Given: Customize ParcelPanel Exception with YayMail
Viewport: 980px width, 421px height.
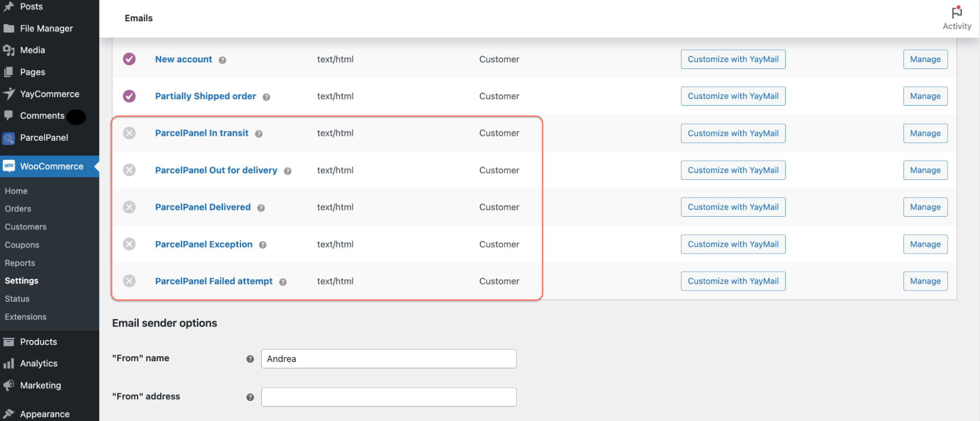Looking at the screenshot, I should pos(733,244).
